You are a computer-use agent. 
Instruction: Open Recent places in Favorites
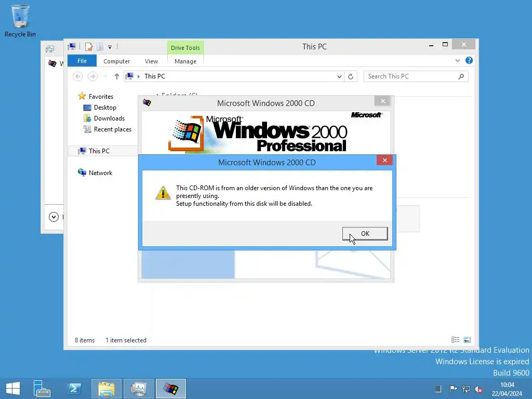[112, 129]
